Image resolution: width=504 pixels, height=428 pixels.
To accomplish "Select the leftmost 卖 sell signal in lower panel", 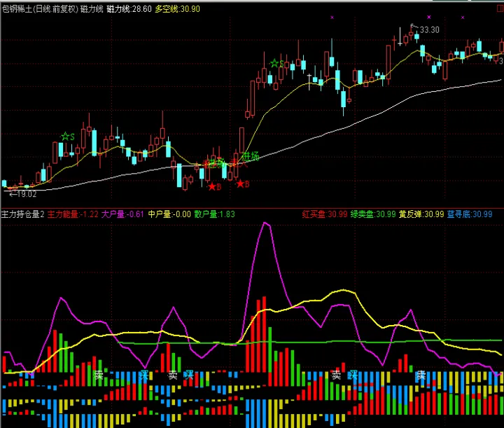I will (99, 375).
